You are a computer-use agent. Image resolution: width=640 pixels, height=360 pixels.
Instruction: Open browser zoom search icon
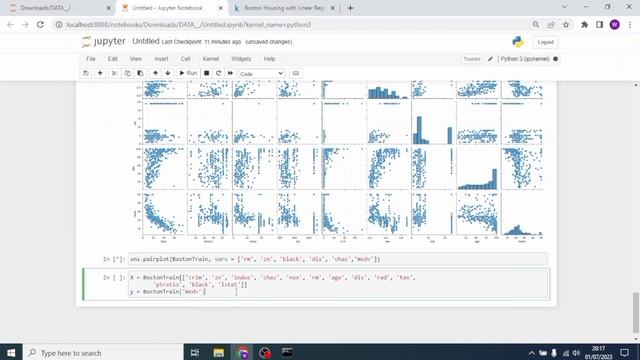(536, 25)
